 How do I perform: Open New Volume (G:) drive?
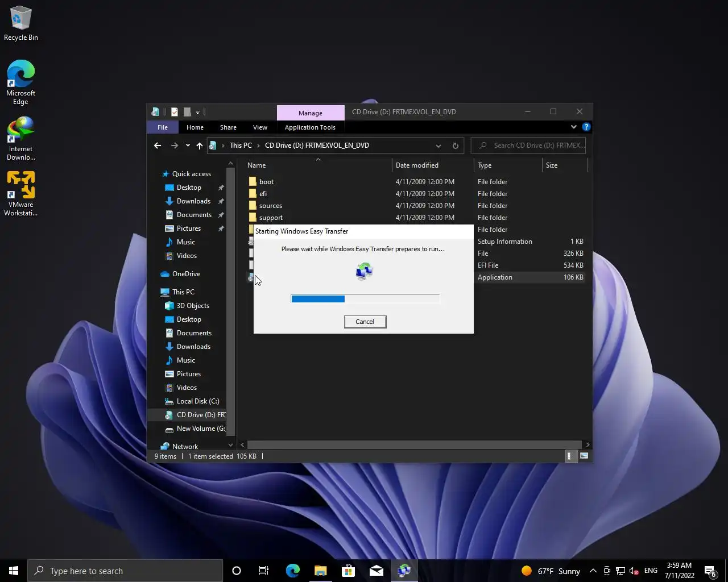click(201, 429)
